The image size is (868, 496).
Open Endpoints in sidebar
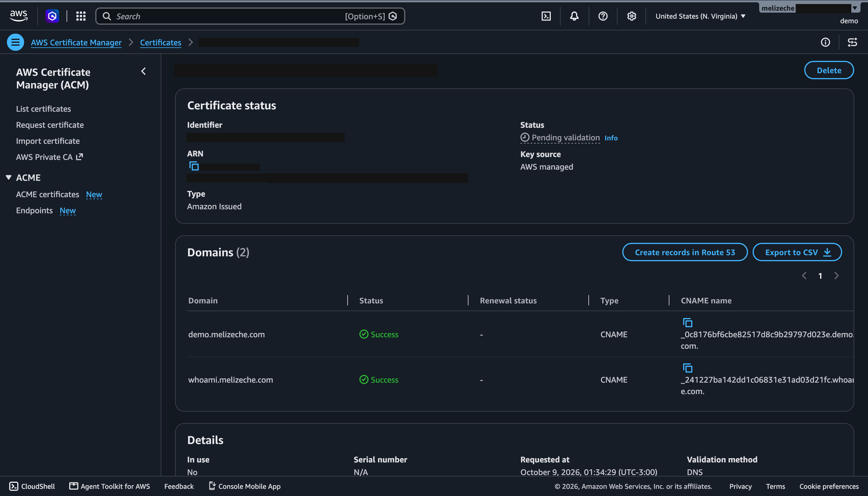[34, 210]
